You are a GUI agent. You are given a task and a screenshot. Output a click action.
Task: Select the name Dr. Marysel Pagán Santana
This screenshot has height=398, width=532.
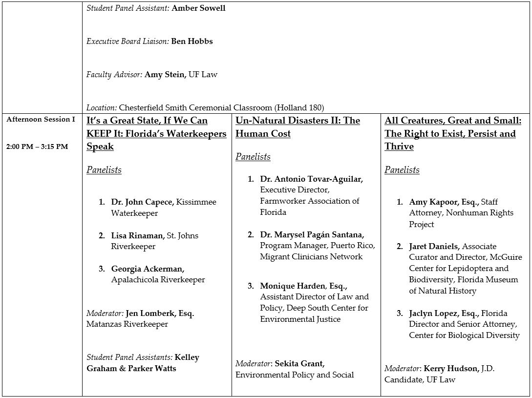click(312, 235)
